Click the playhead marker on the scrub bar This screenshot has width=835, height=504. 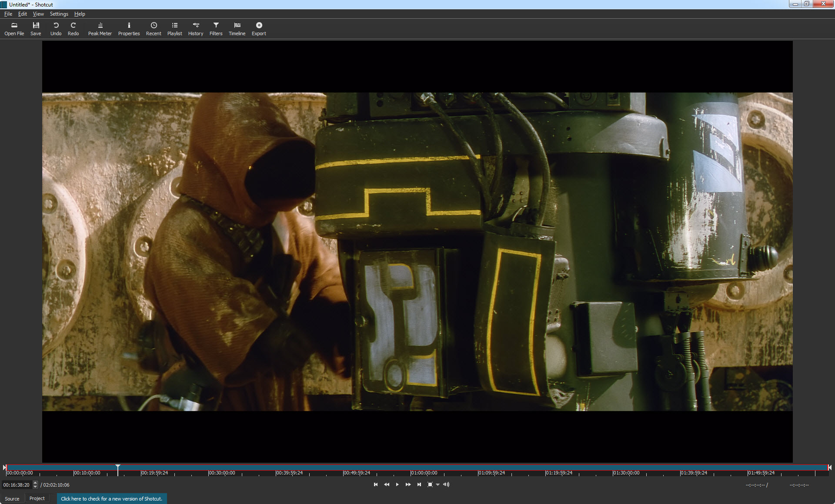pos(118,470)
